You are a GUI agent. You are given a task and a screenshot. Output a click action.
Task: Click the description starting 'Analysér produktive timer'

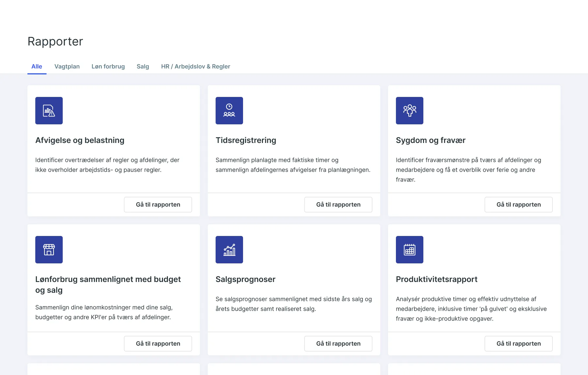click(471, 309)
